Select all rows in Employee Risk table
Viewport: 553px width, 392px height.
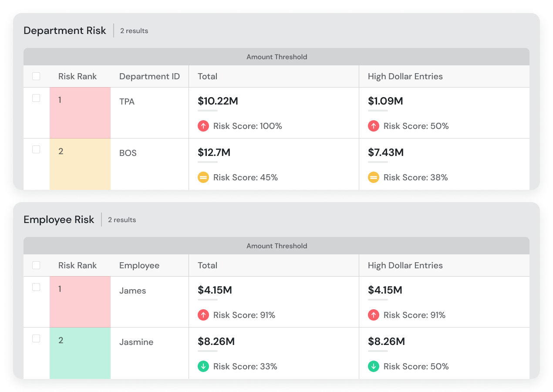(36, 265)
